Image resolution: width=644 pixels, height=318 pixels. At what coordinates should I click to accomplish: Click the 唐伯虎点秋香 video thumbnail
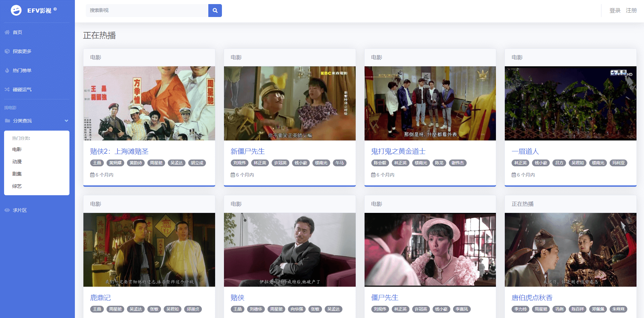coord(570,250)
